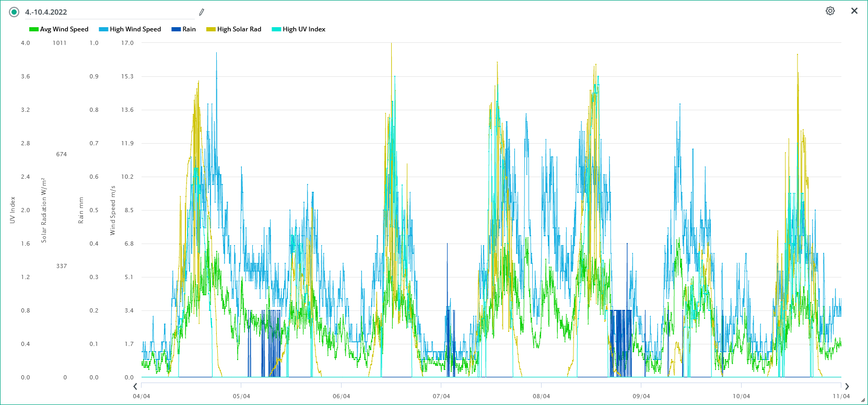Click the cyan High UV Index legend swatch
This screenshot has height=405, width=868.
[276, 29]
